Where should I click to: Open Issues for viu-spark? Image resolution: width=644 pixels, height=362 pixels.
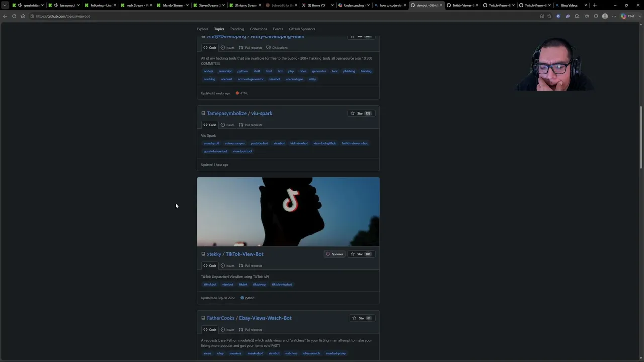coord(227,125)
